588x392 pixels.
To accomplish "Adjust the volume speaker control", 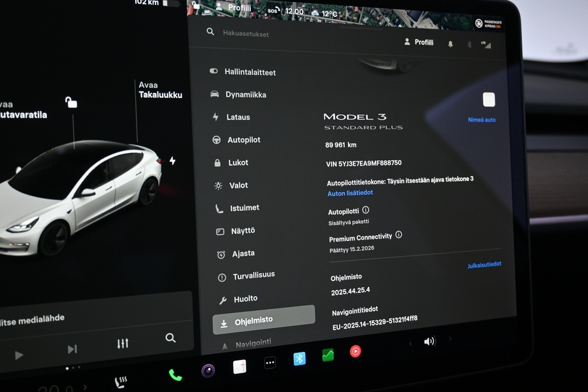I will point(429,340).
